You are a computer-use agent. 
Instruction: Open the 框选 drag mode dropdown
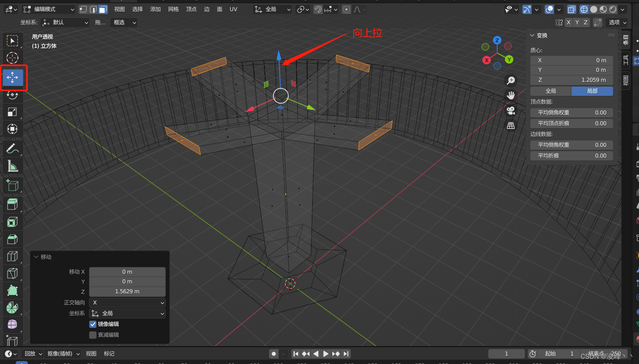point(123,22)
